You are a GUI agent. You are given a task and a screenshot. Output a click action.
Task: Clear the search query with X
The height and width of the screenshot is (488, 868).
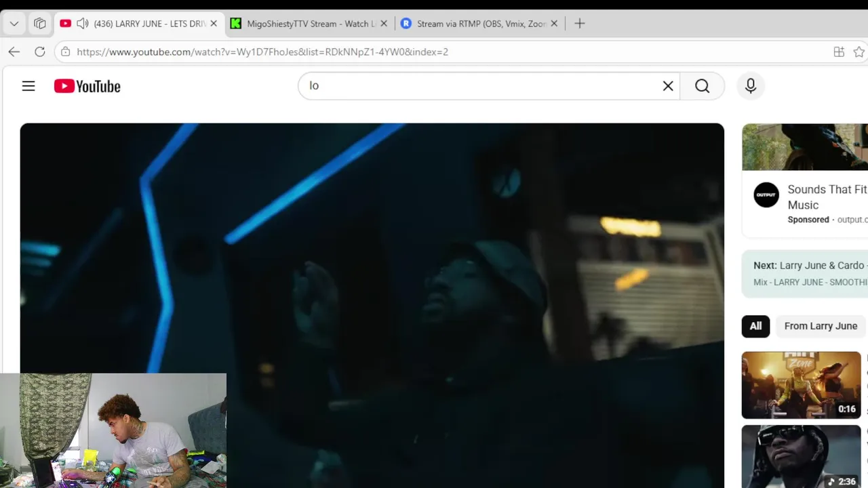coord(668,86)
